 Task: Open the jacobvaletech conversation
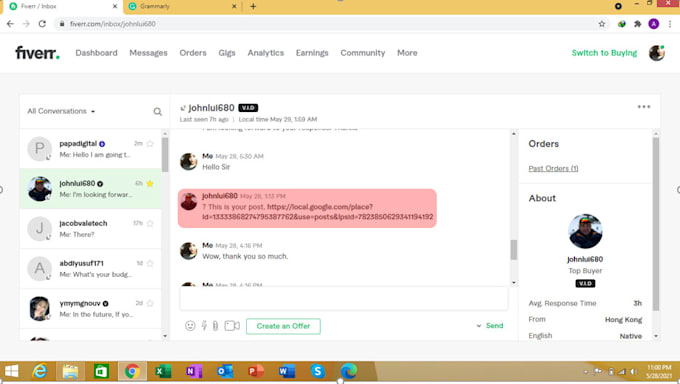point(91,229)
